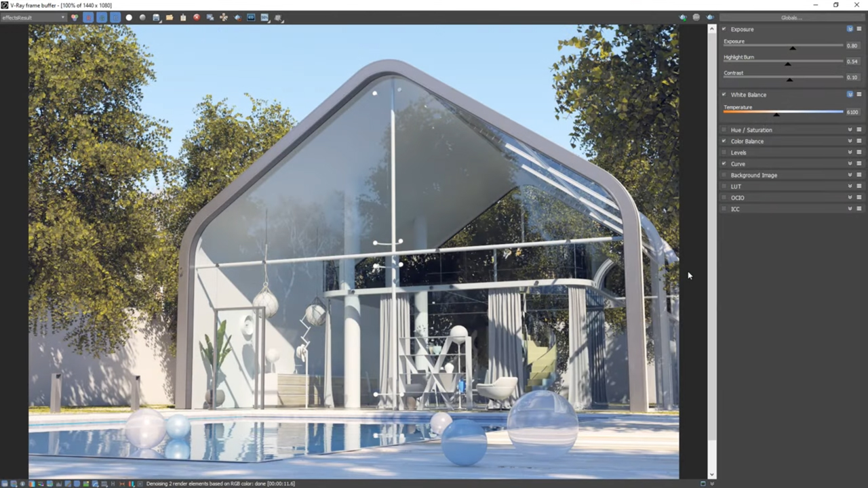Screen dimensions: 868x488
Task: Open the Color Balance options menu icon
Action: point(859,141)
